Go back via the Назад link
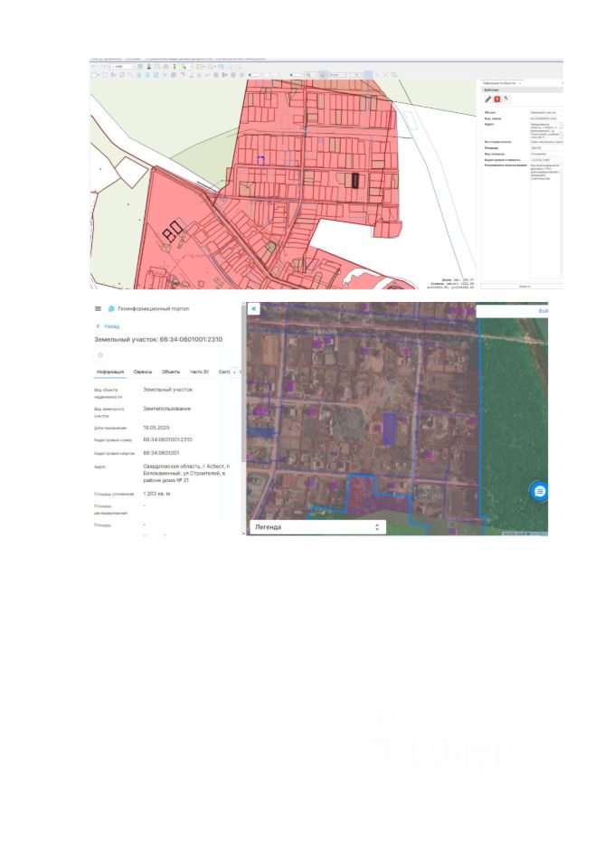The image size is (614, 868). 109,326
